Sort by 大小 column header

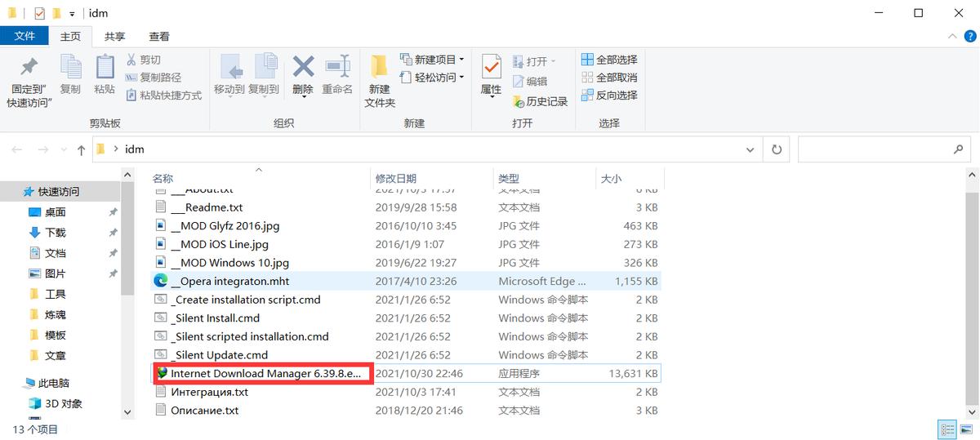(x=611, y=178)
